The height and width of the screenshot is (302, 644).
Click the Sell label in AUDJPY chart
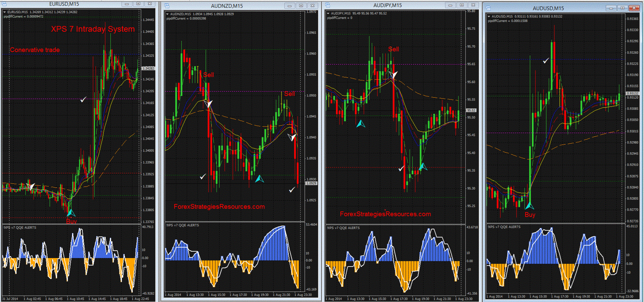pyautogui.click(x=393, y=49)
